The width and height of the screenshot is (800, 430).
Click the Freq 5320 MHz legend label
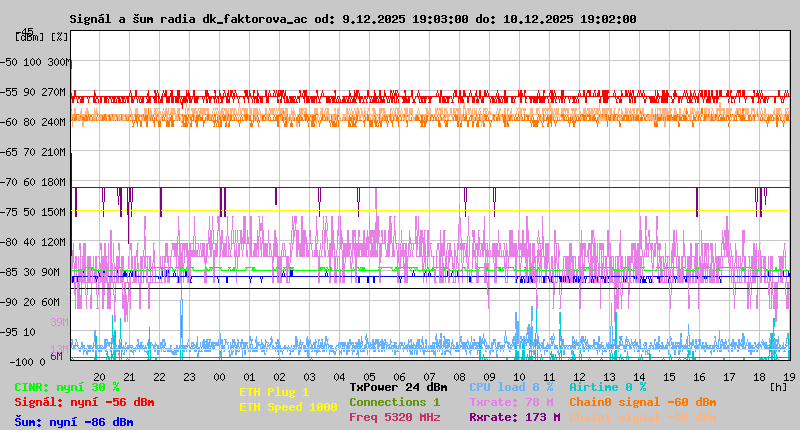tap(394, 417)
